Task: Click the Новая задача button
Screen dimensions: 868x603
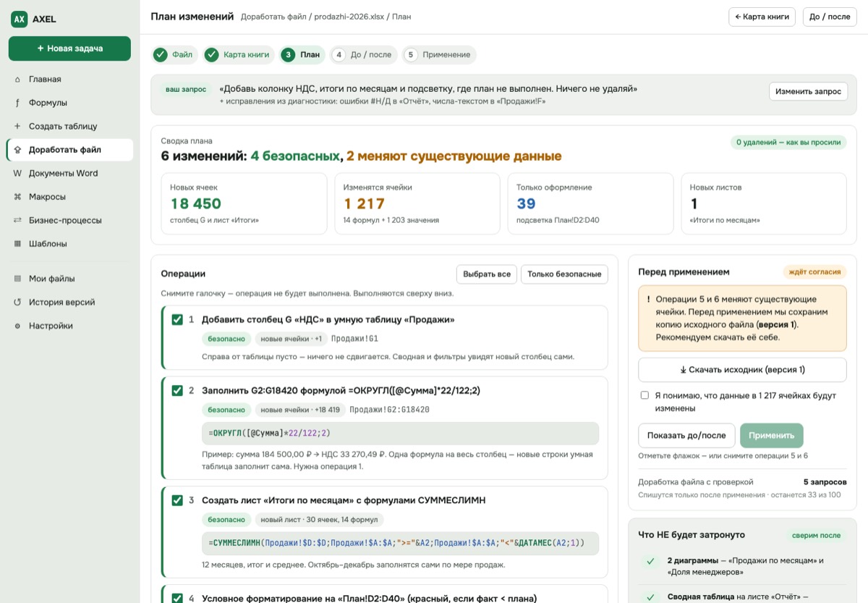Action: (x=69, y=49)
